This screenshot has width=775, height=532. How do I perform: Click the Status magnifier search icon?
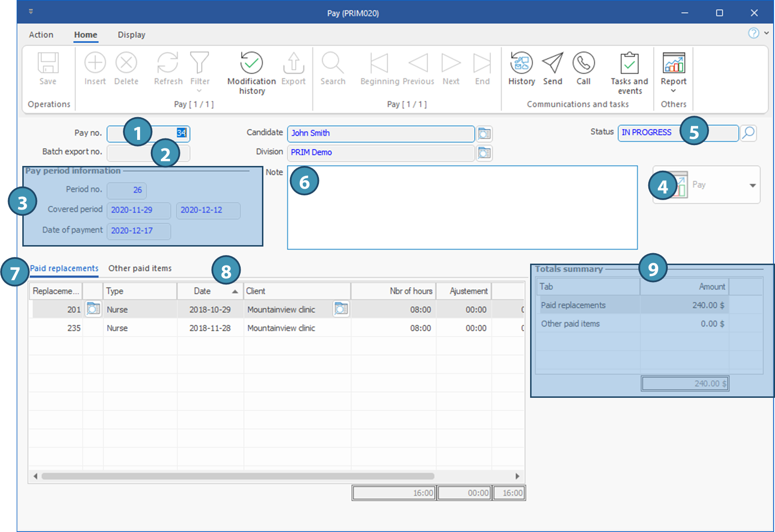748,133
